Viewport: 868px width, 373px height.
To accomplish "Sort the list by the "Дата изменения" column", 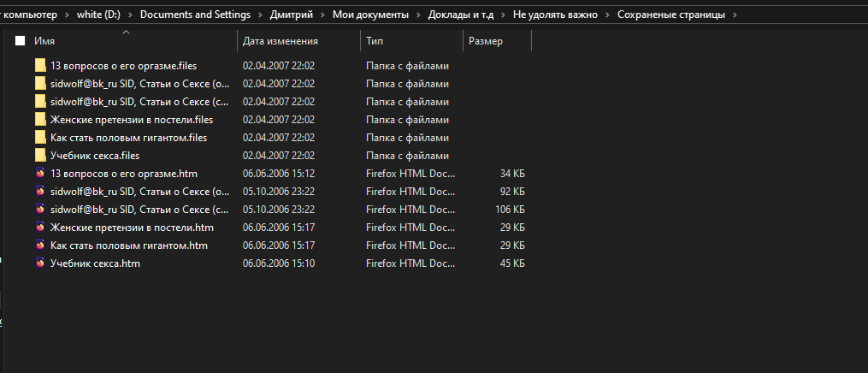I will (x=280, y=41).
